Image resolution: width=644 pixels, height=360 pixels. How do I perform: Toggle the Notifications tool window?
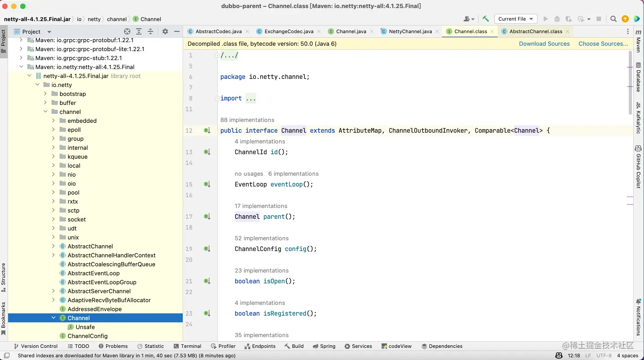pos(639,317)
